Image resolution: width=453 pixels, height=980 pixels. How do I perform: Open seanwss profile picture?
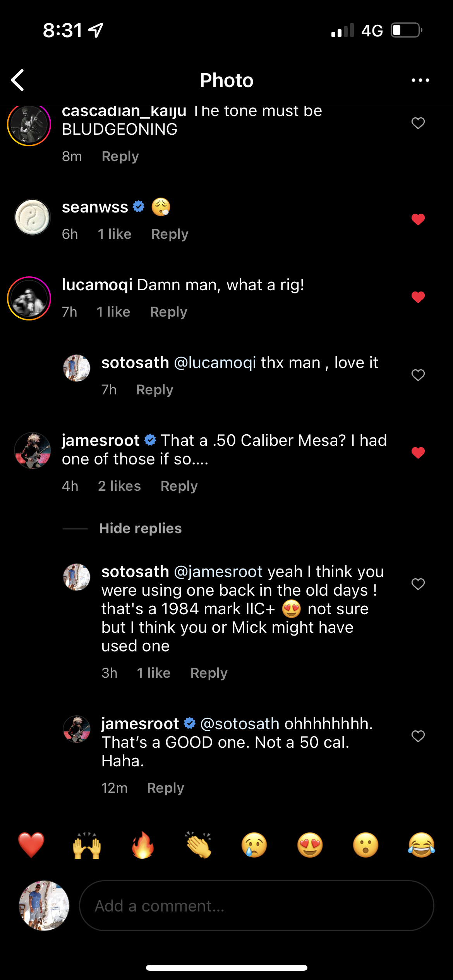tap(33, 217)
